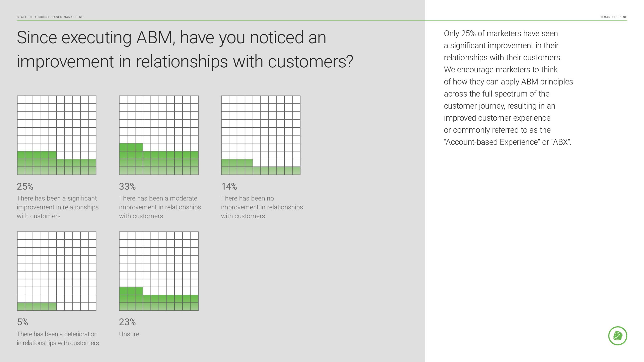Viewport: 644px width, 362px height.
Task: Click the 'deterioration in relationships' description text
Action: click(58, 338)
